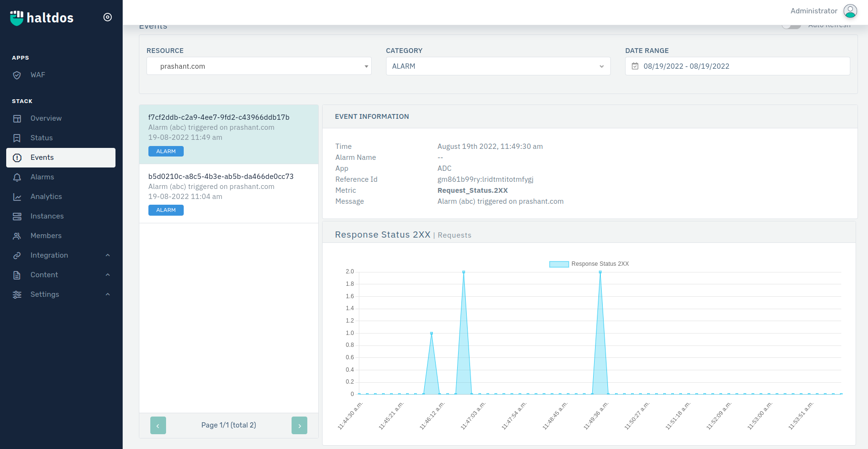
Task: Click the Members people icon
Action: pos(17,236)
